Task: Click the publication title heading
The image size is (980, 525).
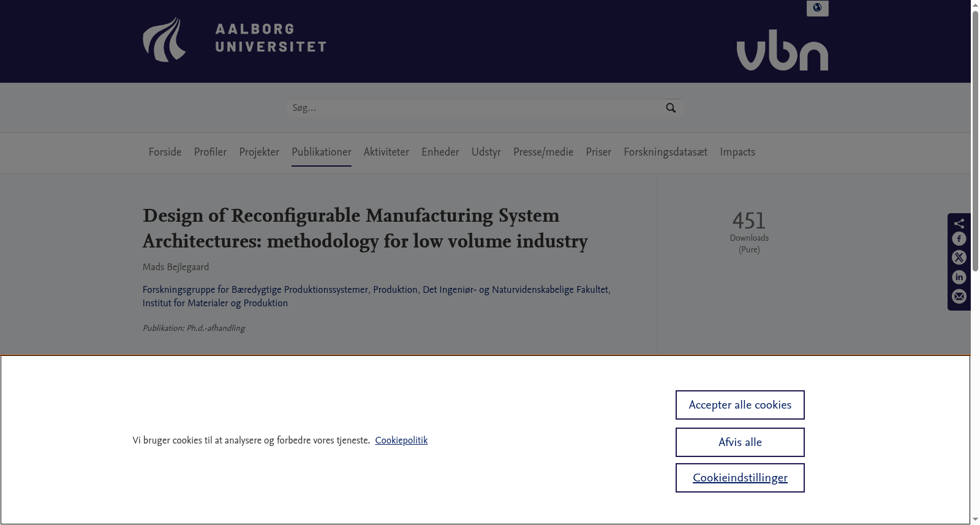Action: (365, 228)
